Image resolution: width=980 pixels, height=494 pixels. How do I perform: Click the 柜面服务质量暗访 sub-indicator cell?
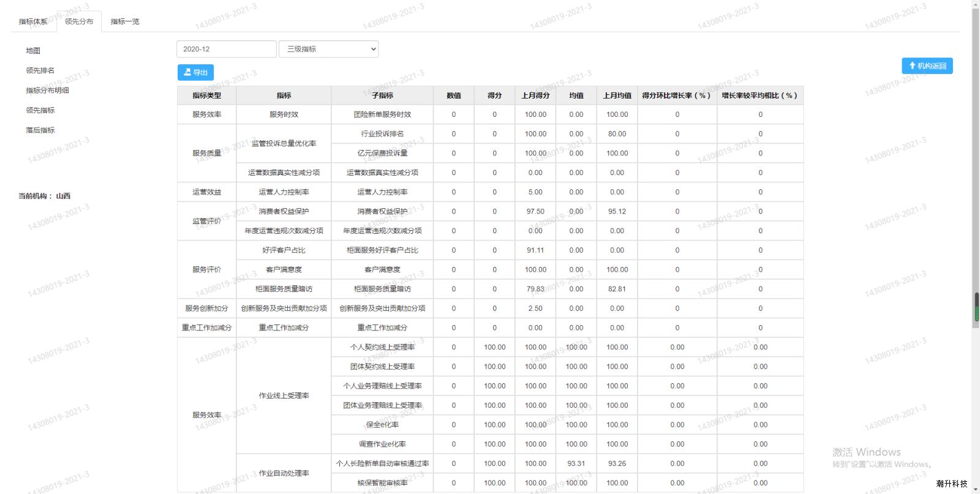(x=382, y=289)
